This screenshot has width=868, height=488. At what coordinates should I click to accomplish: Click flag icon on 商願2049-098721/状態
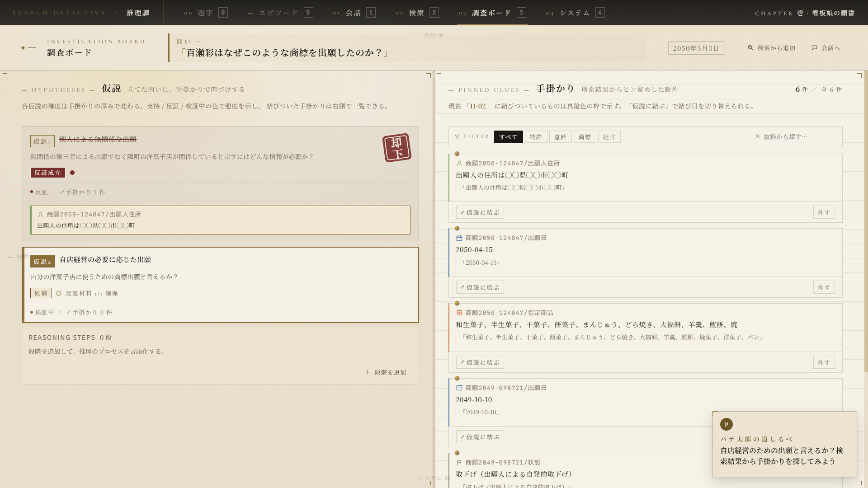pyautogui.click(x=459, y=463)
